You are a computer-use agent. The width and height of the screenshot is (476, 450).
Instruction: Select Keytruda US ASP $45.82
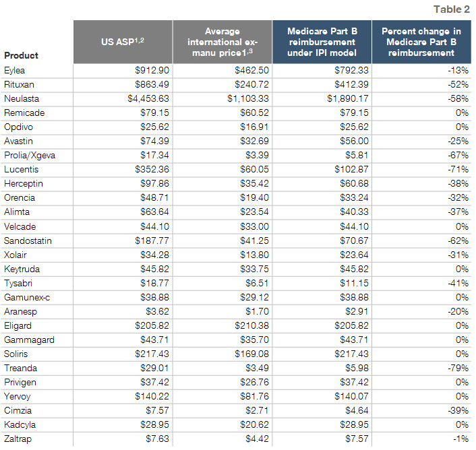point(154,269)
